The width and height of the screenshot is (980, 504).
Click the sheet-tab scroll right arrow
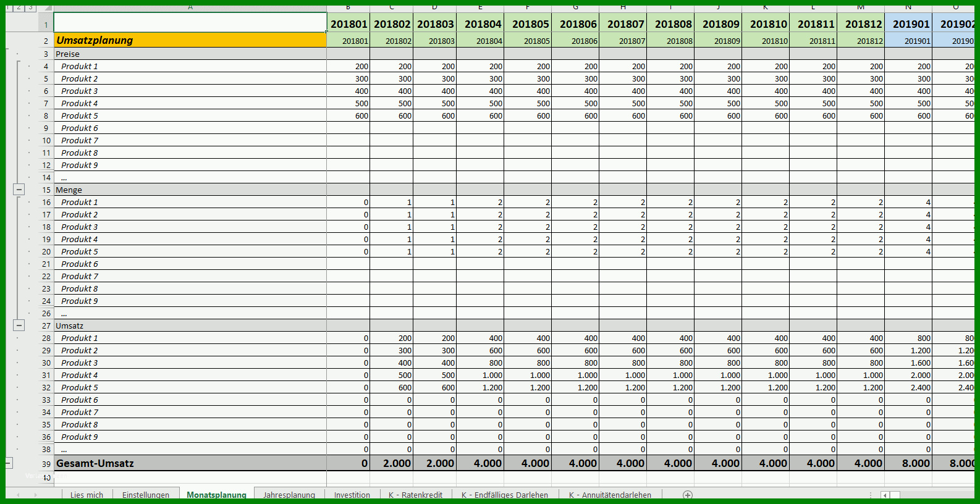tap(35, 495)
